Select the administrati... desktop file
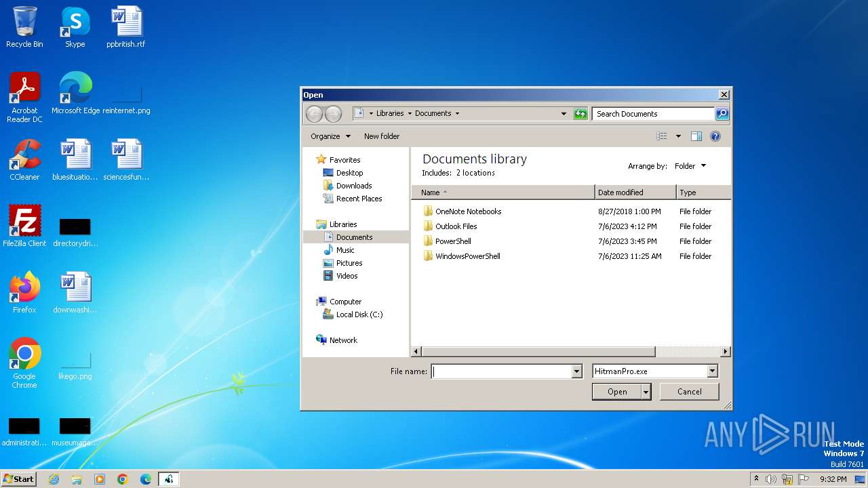This screenshot has height=488, width=868. click(x=24, y=432)
